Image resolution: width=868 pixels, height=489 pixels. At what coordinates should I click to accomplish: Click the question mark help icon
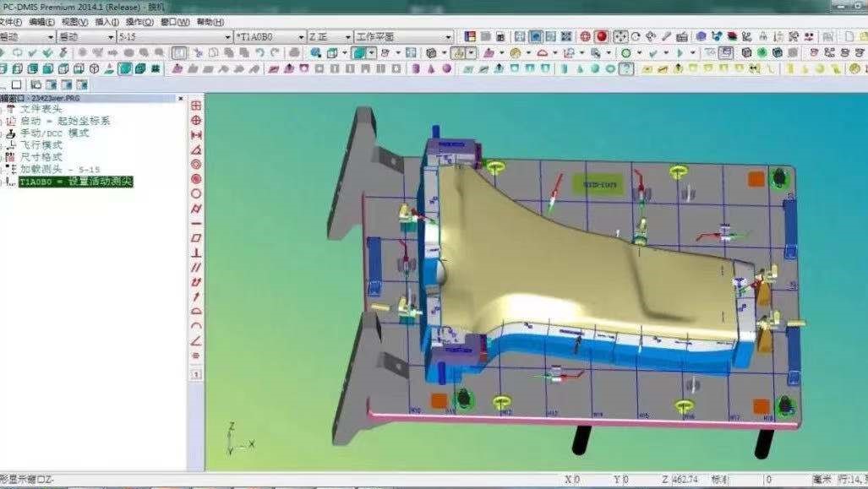625,68
